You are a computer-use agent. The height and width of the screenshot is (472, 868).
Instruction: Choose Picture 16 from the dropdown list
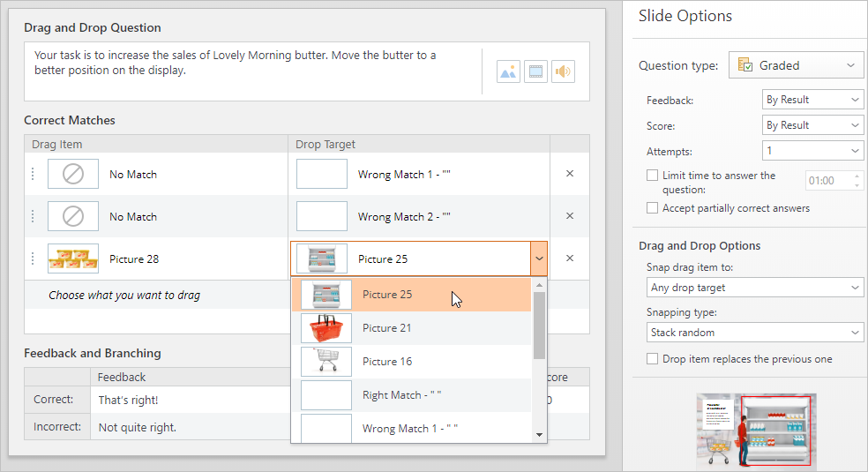pyautogui.click(x=386, y=362)
